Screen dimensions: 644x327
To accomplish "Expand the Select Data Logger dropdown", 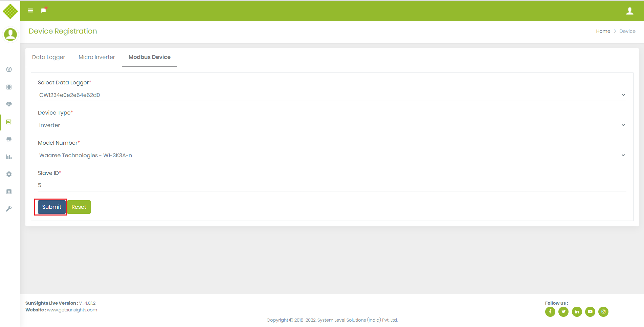I will [x=332, y=95].
